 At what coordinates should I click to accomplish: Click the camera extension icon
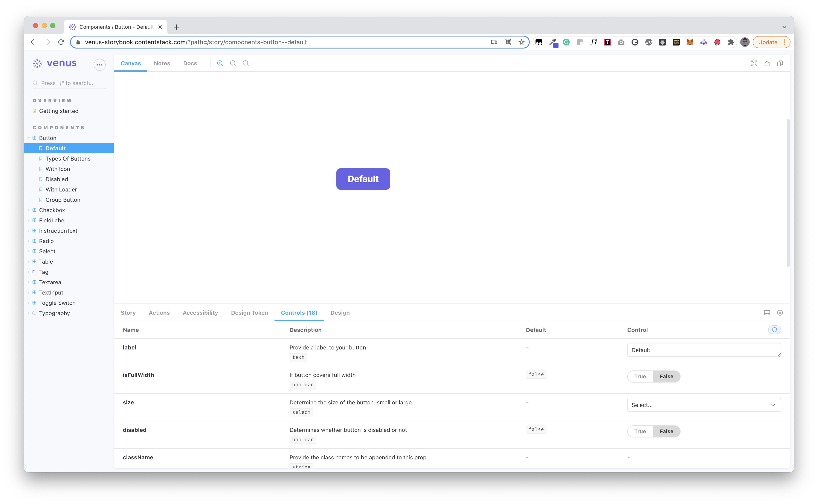point(621,42)
